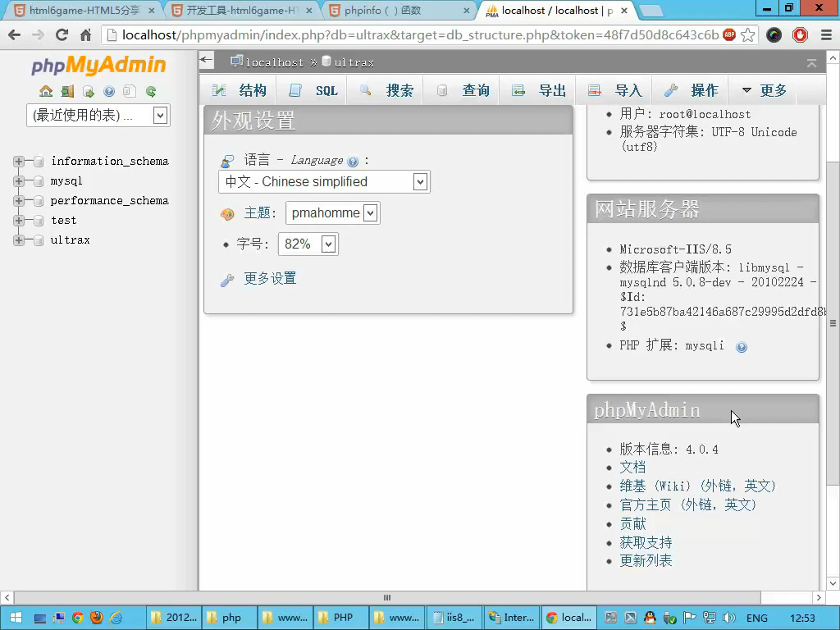The image size is (840, 630).
Task: Collapse navigation panel with the left arrow
Action: [206, 59]
